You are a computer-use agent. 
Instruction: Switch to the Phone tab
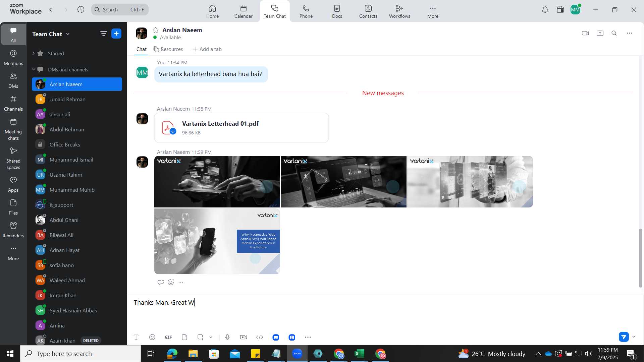(x=306, y=11)
